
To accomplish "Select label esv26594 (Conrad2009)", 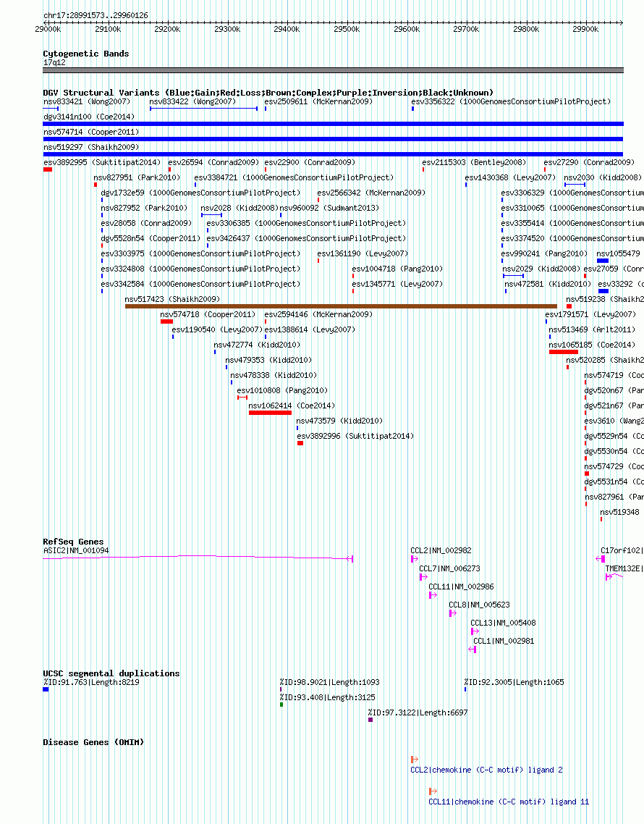I will (213, 162).
